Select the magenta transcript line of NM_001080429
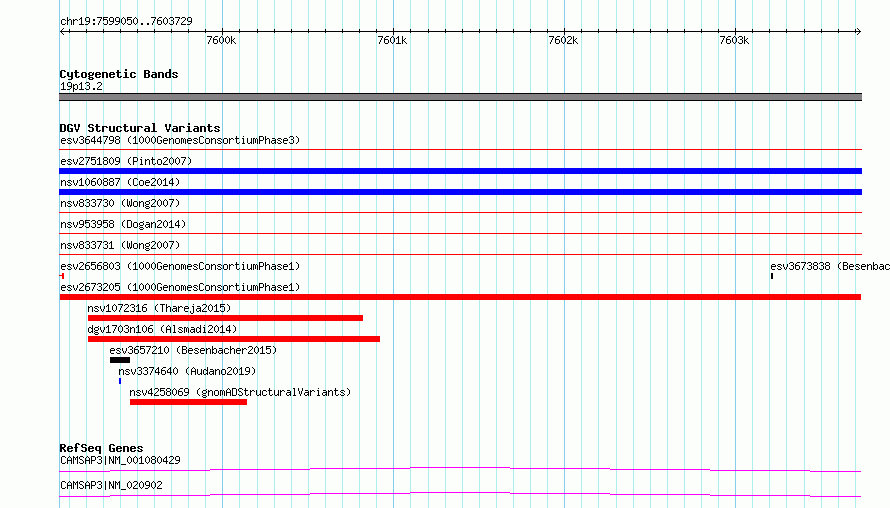The image size is (890, 508). point(460,469)
